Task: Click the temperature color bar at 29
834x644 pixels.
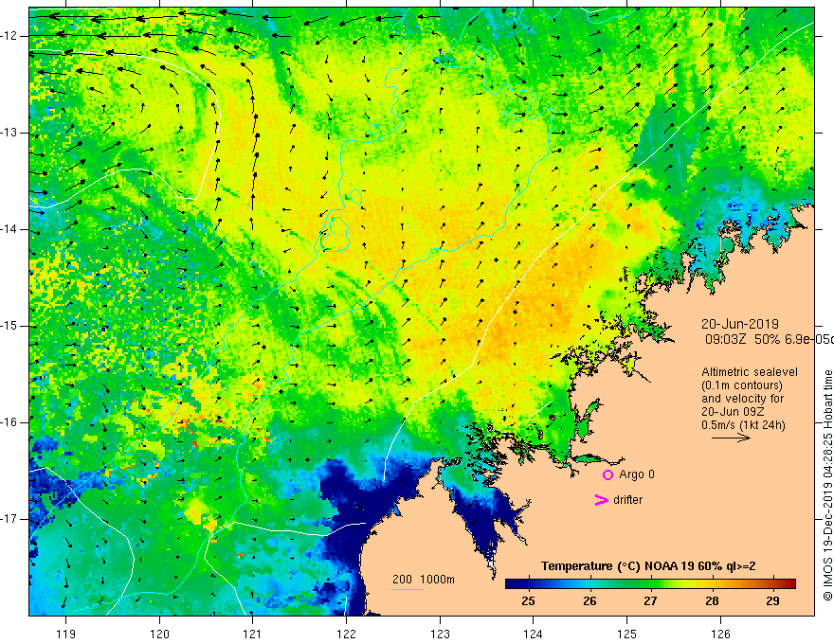Action: (772, 584)
